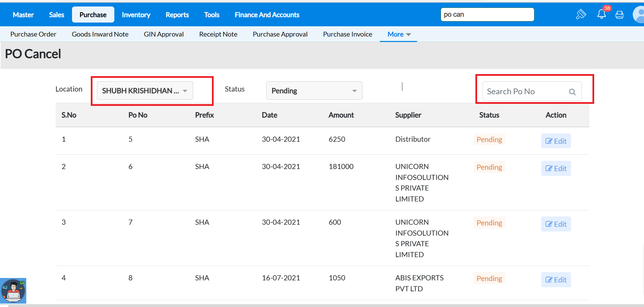The width and height of the screenshot is (644, 307).
Task: Click the magnifier icon in Search Po No
Action: click(572, 92)
